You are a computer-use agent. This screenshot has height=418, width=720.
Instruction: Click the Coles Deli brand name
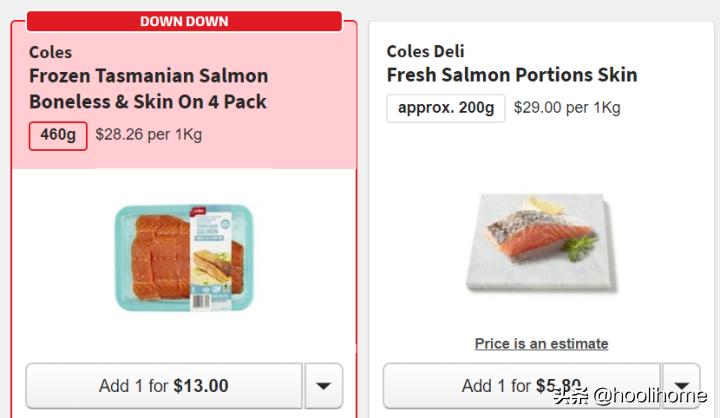pyautogui.click(x=425, y=51)
